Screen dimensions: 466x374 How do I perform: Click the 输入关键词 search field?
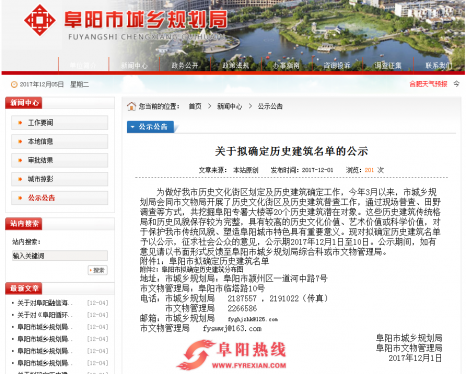click(x=60, y=256)
